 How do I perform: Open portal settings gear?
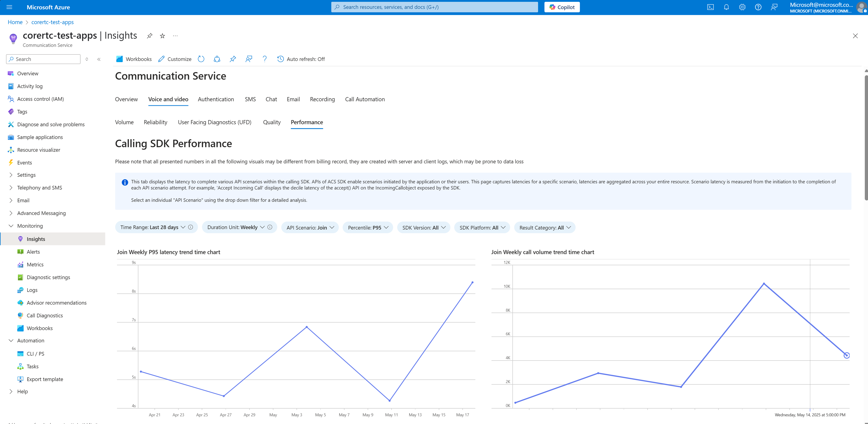coord(742,7)
